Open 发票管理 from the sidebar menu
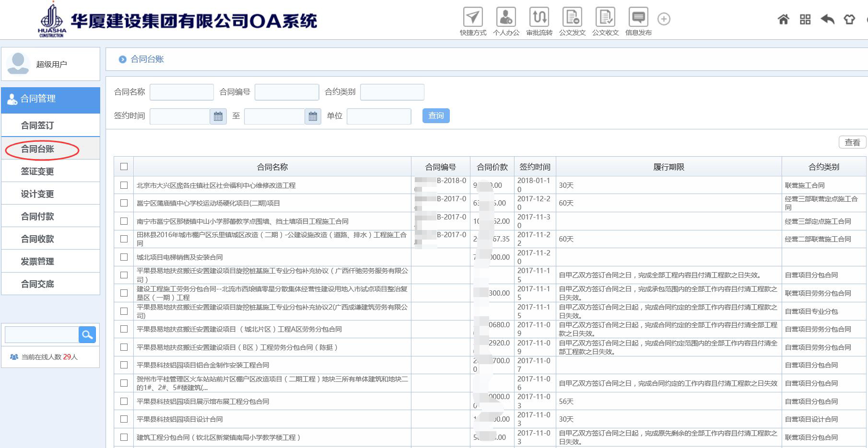The width and height of the screenshot is (868, 448). point(37,262)
